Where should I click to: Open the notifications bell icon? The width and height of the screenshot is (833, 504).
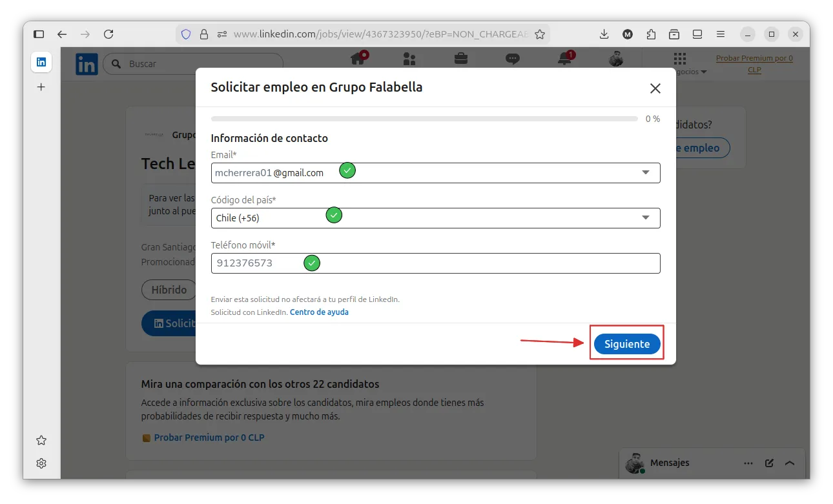tap(564, 59)
